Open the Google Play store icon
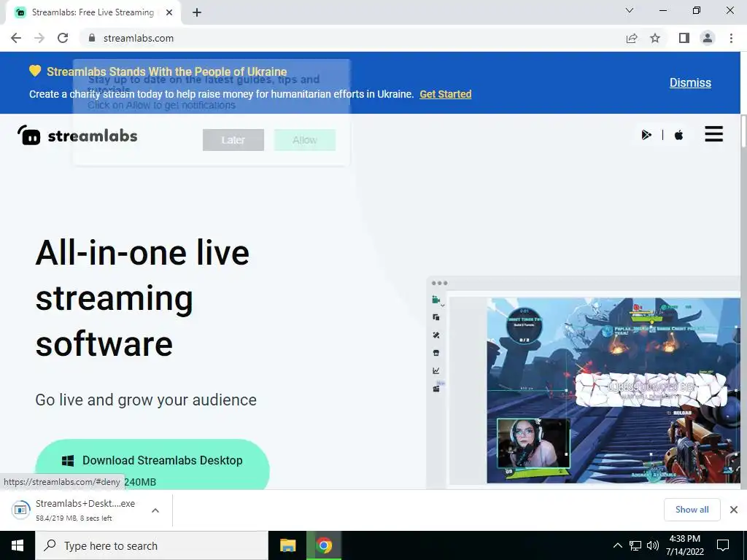Screen dimensions: 747x560 click(646, 135)
